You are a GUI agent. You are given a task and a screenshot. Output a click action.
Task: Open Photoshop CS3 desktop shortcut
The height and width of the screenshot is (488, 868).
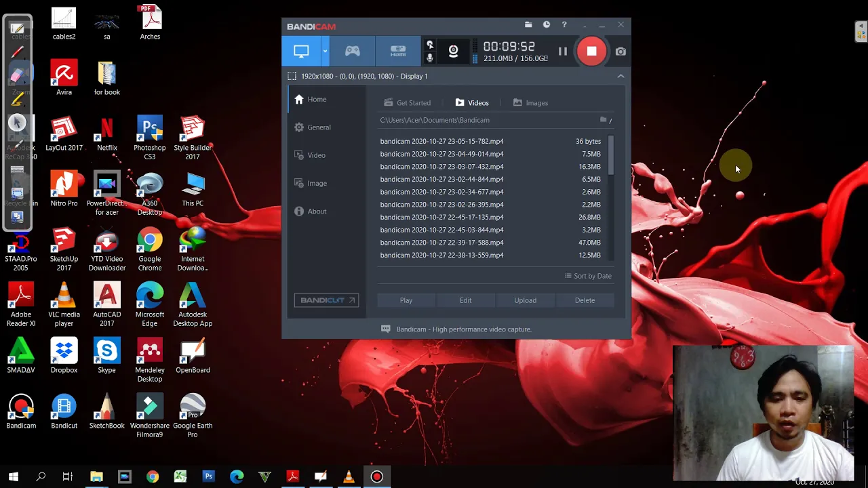click(x=149, y=138)
